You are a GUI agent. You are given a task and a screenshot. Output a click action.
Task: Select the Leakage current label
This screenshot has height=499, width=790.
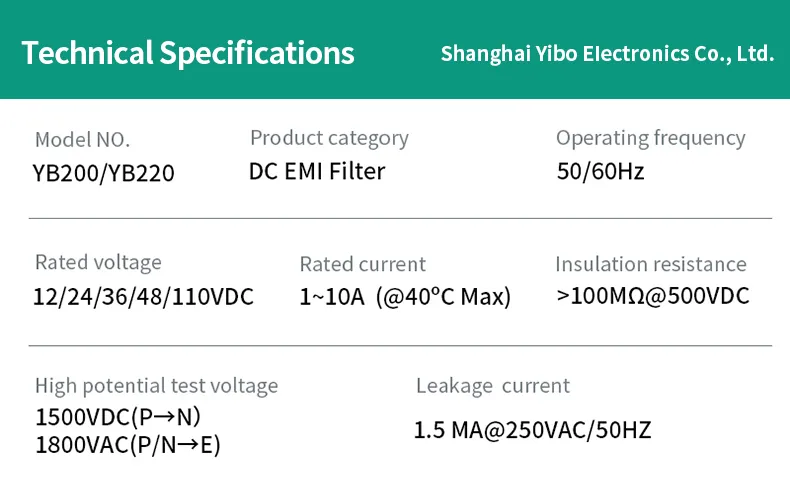pos(492,386)
